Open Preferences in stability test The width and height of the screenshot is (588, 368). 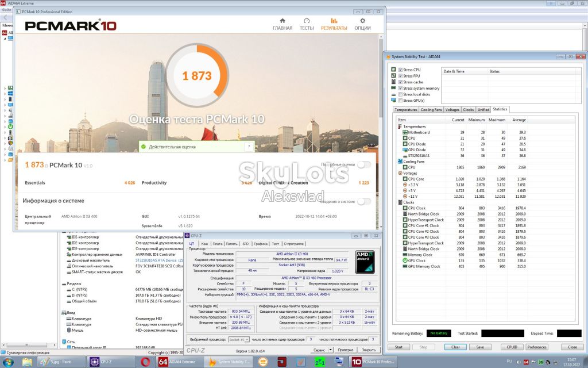(x=537, y=347)
